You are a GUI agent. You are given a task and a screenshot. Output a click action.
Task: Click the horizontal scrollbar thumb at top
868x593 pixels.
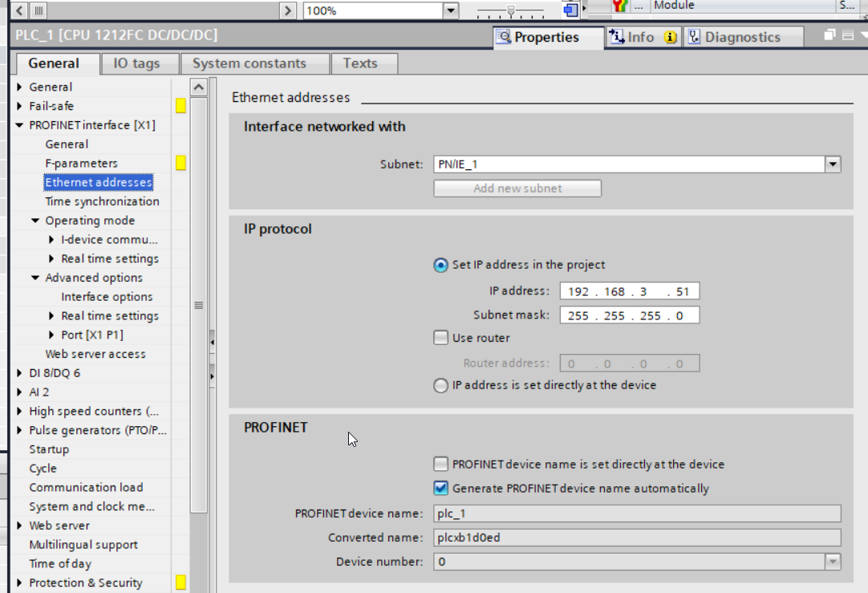point(39,10)
